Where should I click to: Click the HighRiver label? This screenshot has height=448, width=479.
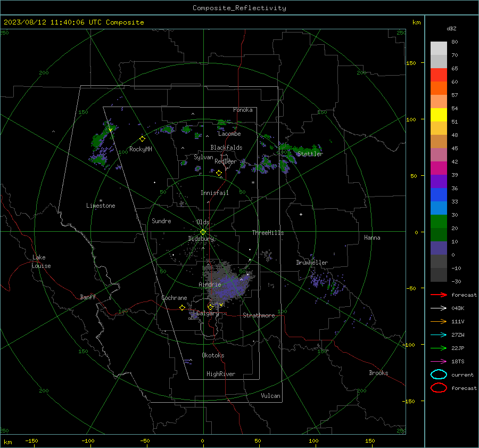tap(221, 374)
